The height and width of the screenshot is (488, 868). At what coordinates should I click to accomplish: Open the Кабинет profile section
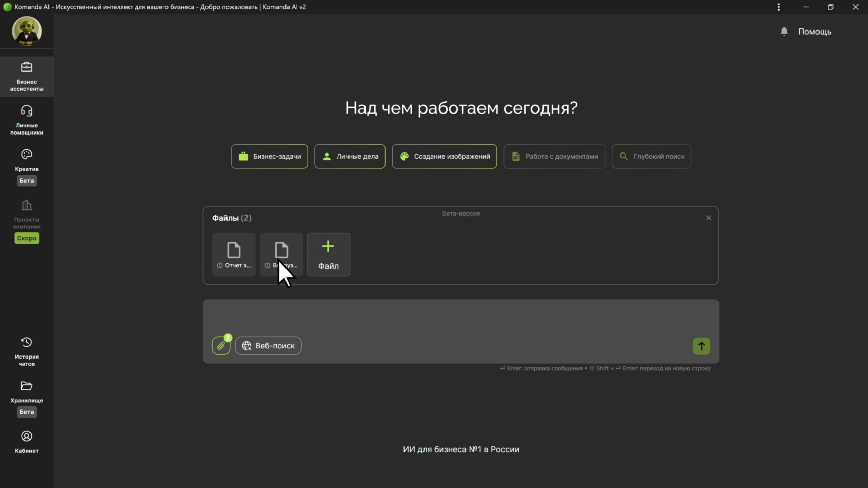(x=26, y=442)
